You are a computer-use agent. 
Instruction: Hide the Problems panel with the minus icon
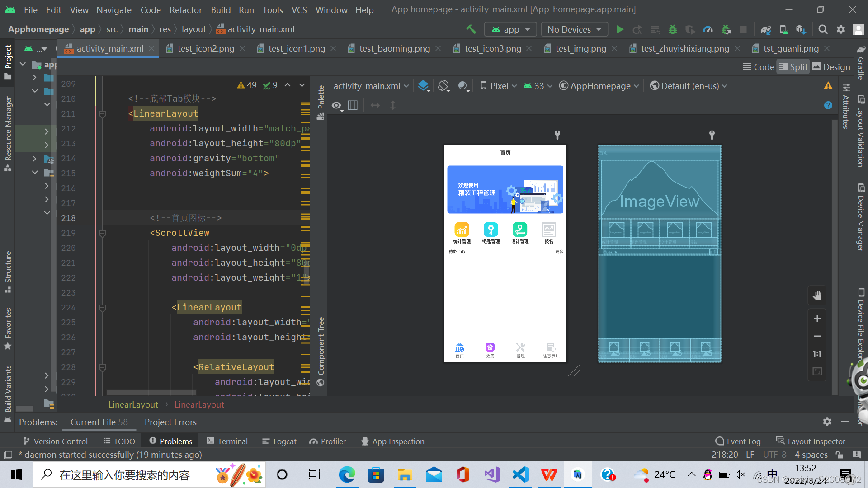coord(844,422)
